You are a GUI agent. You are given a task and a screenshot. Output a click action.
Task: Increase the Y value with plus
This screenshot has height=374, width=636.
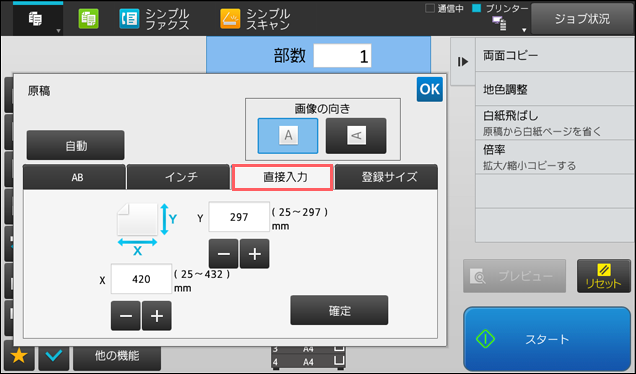(255, 254)
